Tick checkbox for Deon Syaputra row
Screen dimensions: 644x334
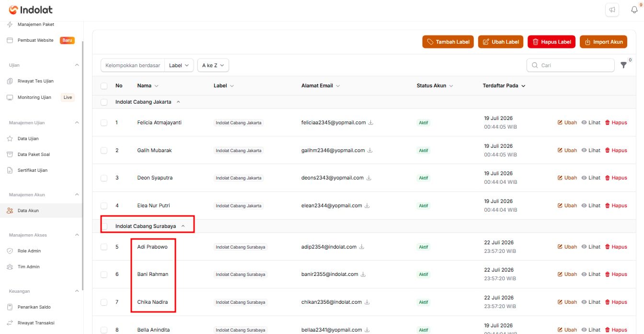[x=104, y=178]
